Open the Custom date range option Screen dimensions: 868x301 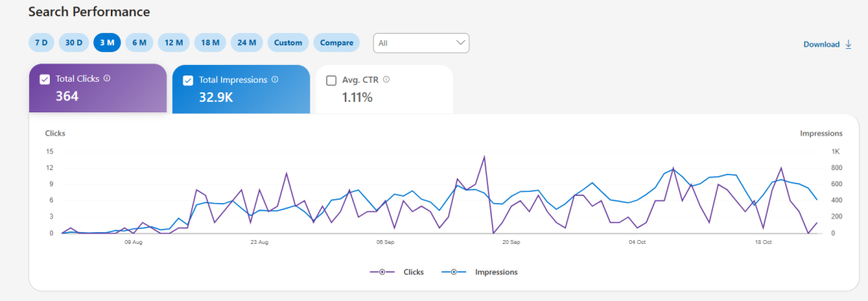[288, 43]
